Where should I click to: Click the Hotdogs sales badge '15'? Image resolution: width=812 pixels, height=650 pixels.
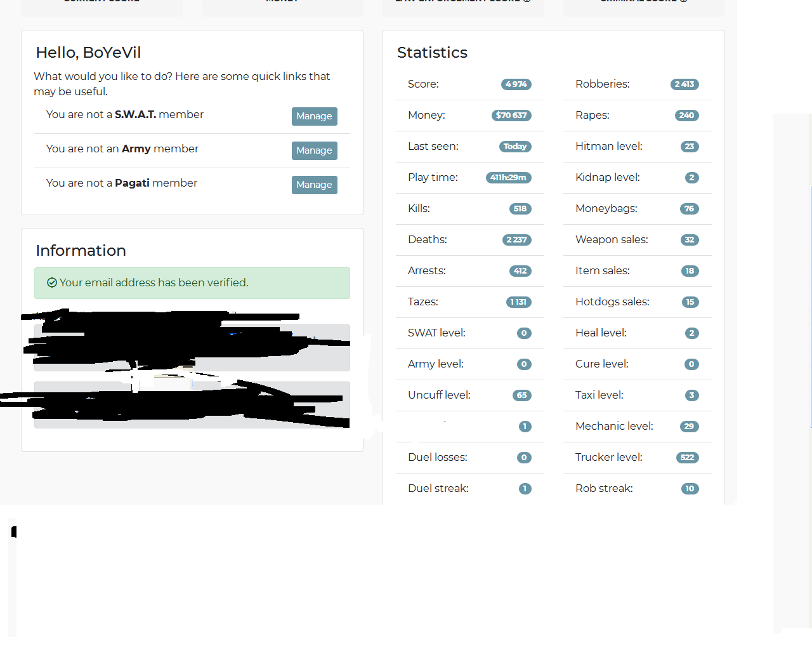pos(690,302)
